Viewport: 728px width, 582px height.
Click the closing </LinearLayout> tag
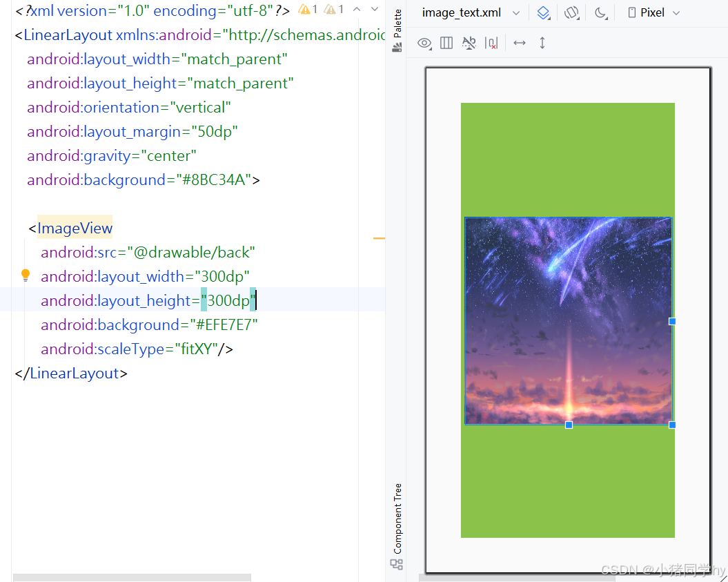coord(71,373)
